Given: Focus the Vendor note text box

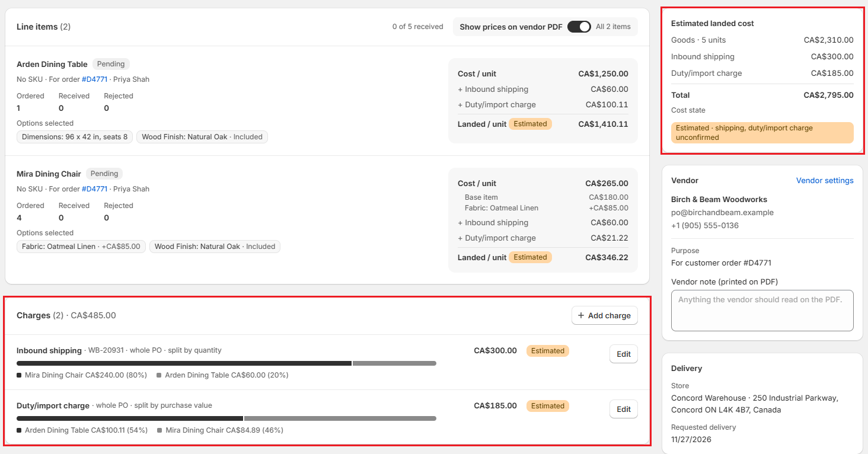Looking at the screenshot, I should coord(762,311).
